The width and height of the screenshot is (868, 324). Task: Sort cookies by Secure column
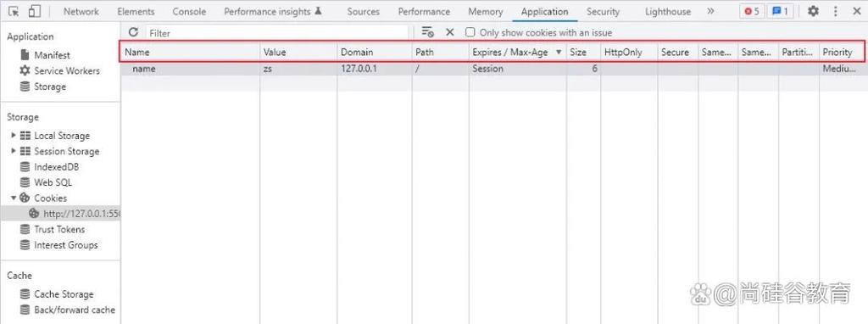(x=677, y=52)
